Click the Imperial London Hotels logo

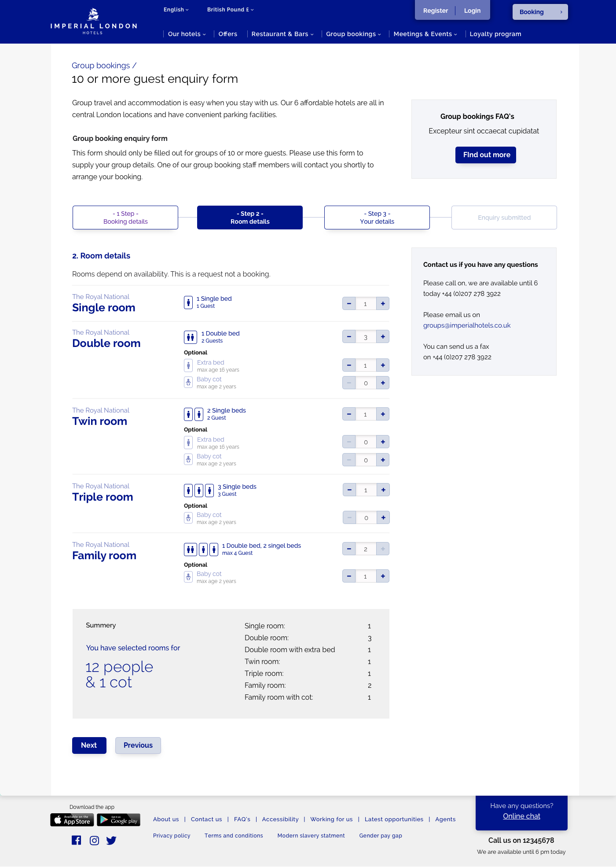[x=93, y=21]
